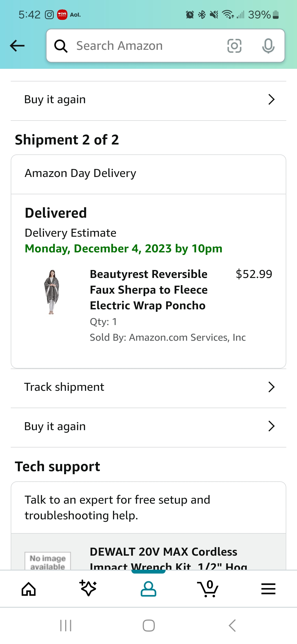Expand Track shipment chevron
Screen dimensions: 297x644
[271, 387]
